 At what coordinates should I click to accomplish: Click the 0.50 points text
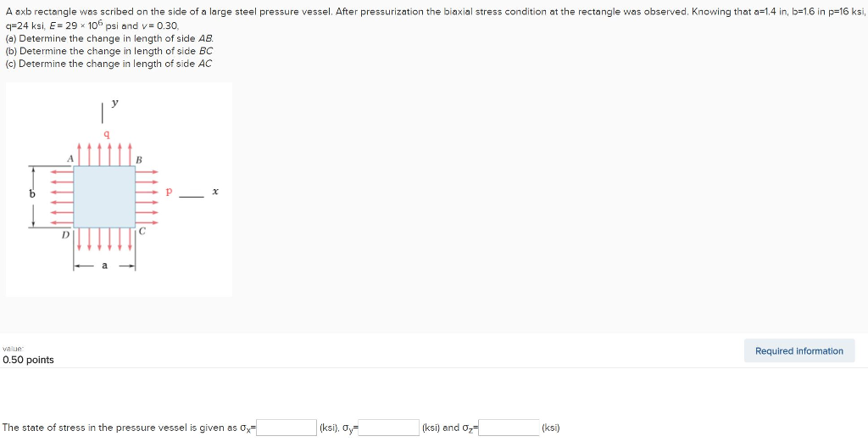28,360
